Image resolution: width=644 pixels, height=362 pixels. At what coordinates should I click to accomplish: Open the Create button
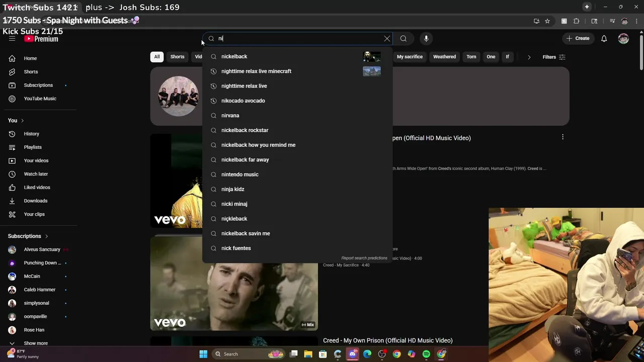[578, 39]
